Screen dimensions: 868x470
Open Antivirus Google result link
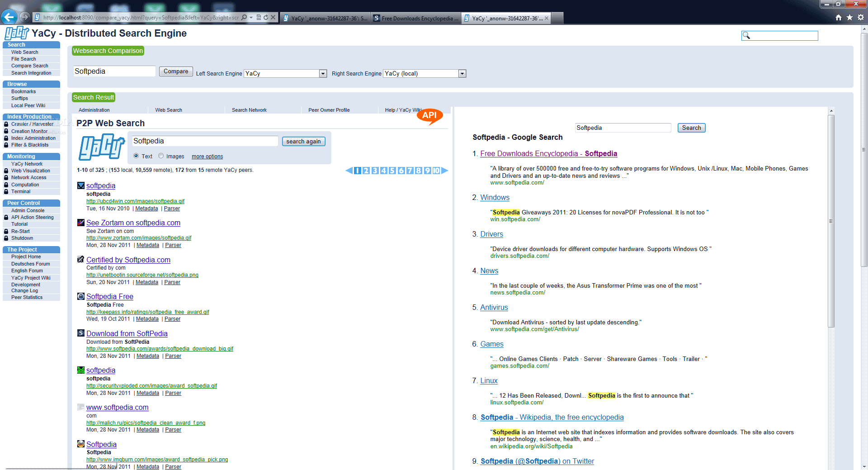click(494, 308)
